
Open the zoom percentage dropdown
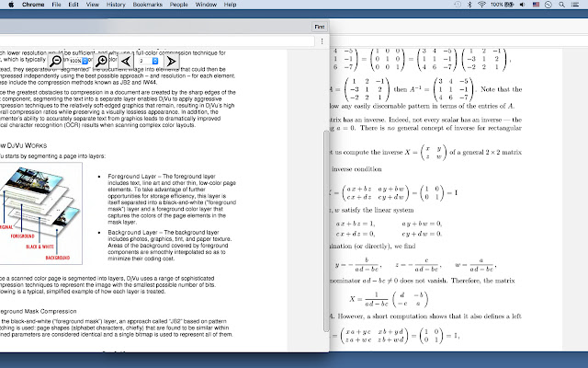pos(78,61)
